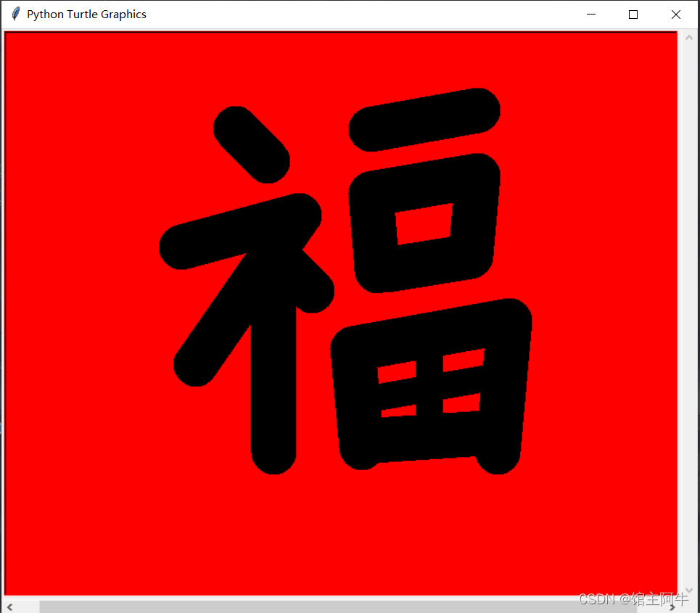Click the title text Python Turtle Graphics
Screen dimensions: 700x613
click(x=87, y=14)
